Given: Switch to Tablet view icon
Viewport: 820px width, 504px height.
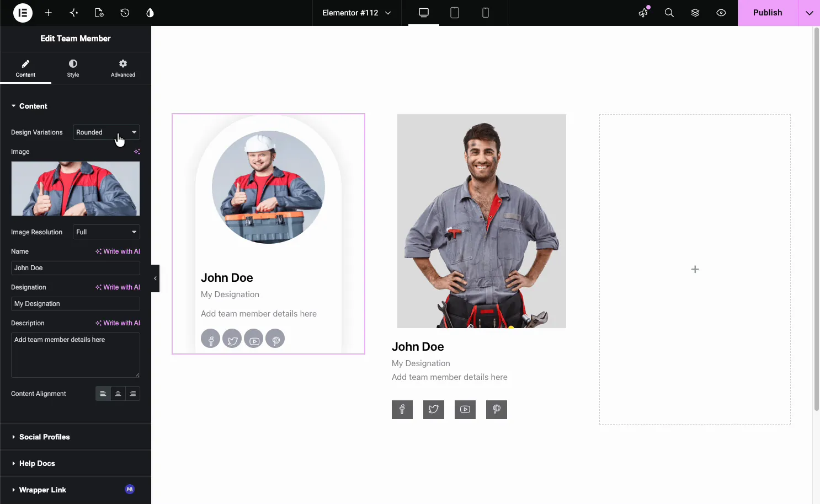Looking at the screenshot, I should point(455,13).
